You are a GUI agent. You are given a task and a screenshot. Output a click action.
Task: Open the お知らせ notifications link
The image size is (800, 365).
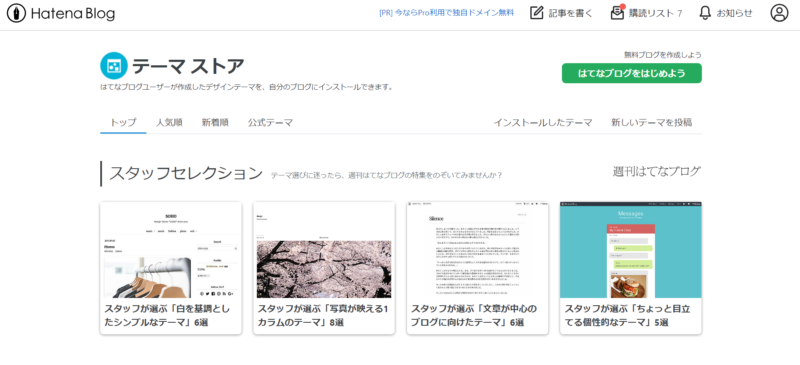pyautogui.click(x=734, y=13)
